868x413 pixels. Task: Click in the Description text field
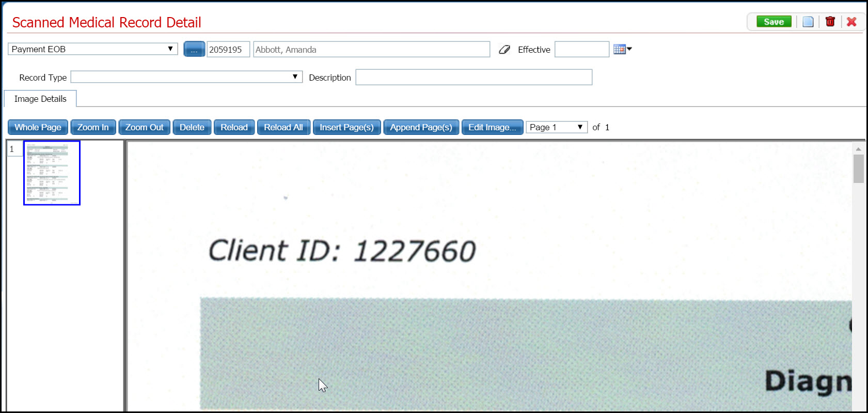(x=474, y=78)
